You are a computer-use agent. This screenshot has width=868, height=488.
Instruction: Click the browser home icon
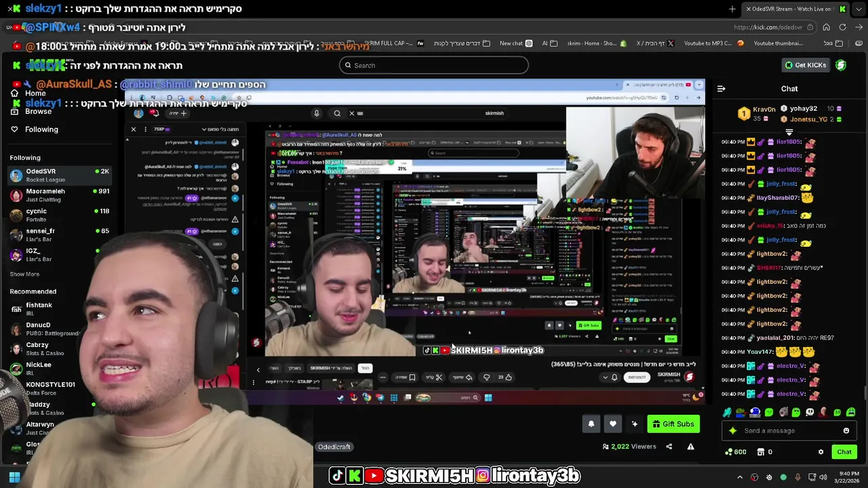pyautogui.click(x=826, y=27)
